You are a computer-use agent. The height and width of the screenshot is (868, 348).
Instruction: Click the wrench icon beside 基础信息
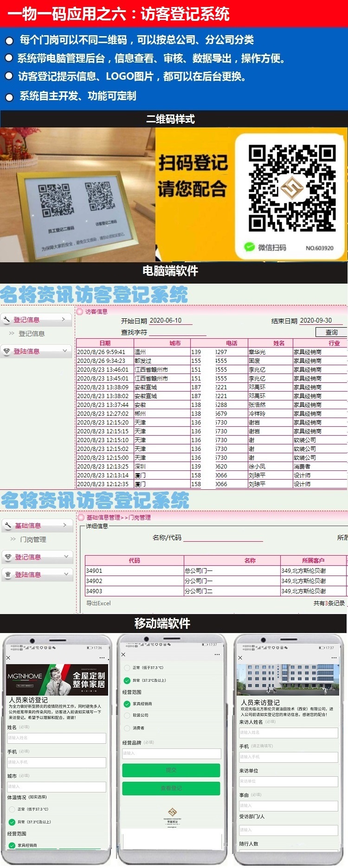pyautogui.click(x=8, y=526)
